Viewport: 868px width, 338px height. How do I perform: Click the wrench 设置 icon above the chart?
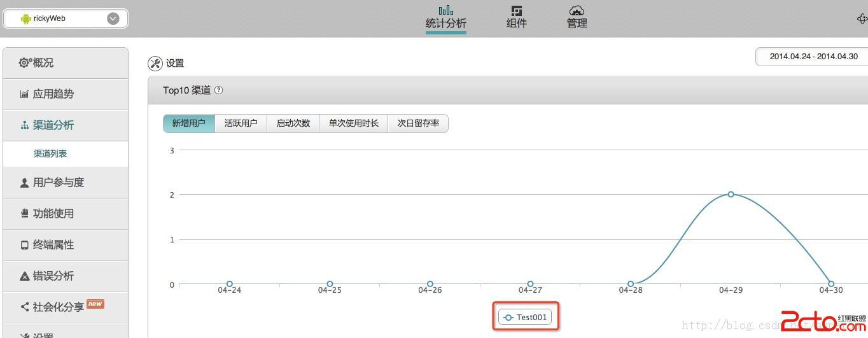pyautogui.click(x=155, y=63)
